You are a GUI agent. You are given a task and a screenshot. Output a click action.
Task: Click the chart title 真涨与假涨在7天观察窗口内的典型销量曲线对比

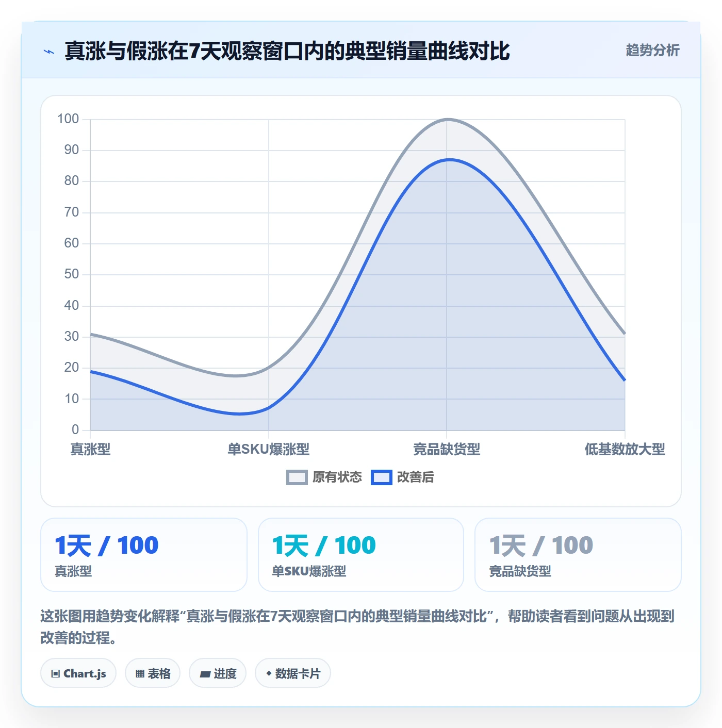click(x=287, y=51)
